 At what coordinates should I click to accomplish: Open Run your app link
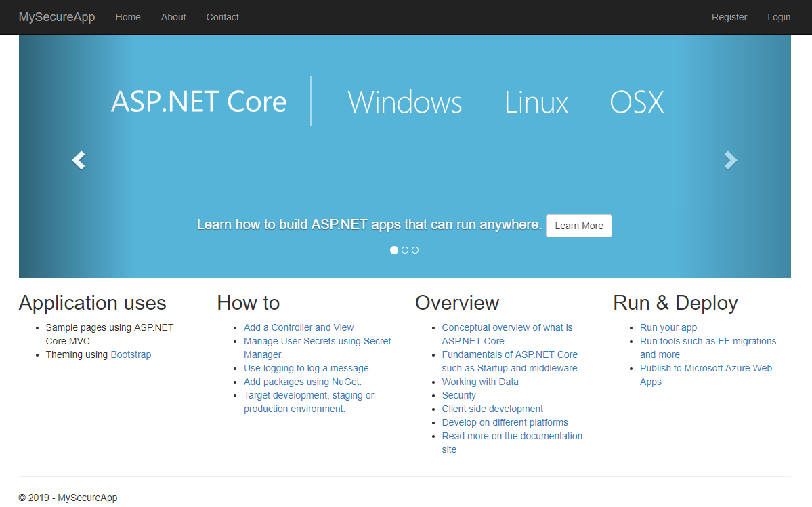668,327
